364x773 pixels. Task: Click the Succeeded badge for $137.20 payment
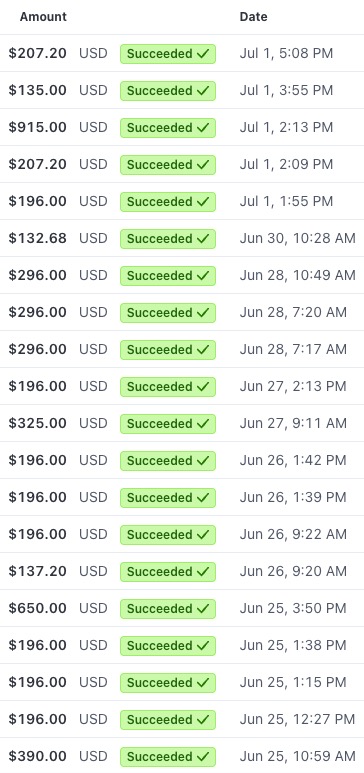168,571
